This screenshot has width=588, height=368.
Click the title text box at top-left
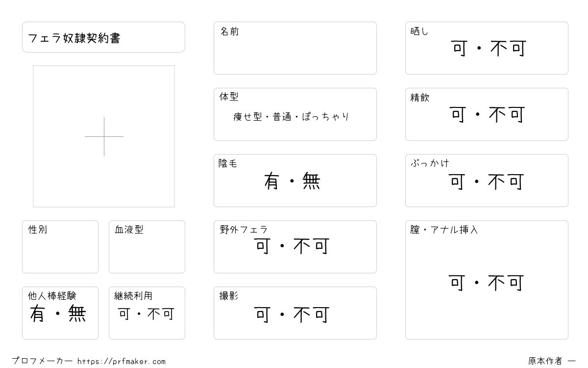tap(103, 37)
